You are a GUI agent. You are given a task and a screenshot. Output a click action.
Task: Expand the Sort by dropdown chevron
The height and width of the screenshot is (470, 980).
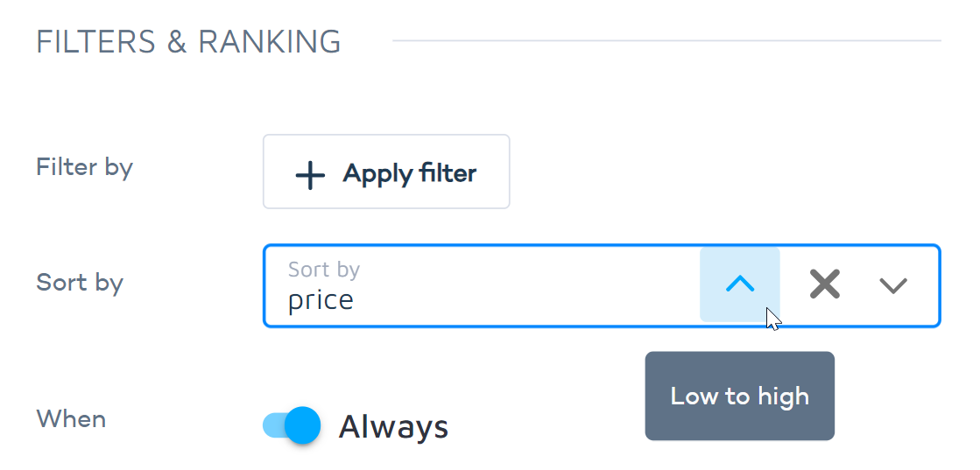pyautogui.click(x=893, y=285)
